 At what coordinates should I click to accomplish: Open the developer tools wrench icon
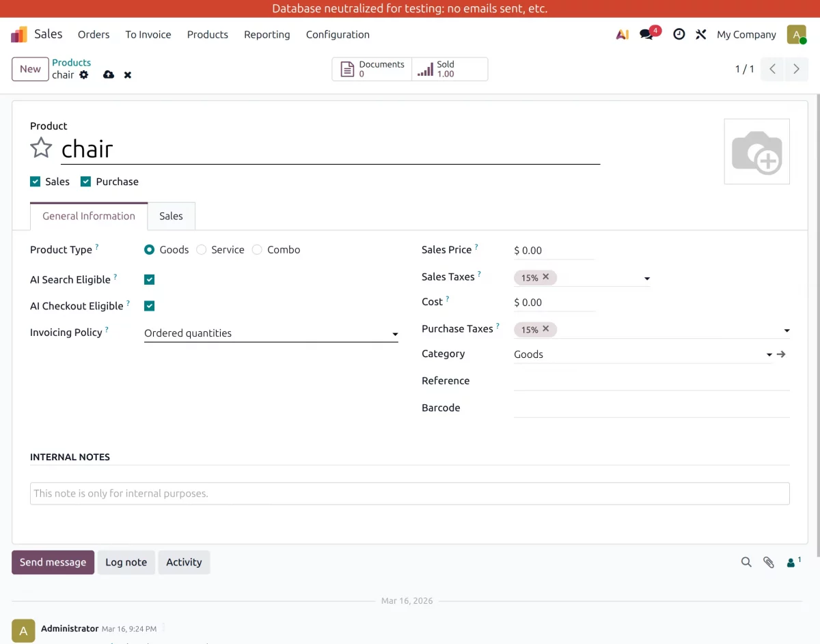700,33
